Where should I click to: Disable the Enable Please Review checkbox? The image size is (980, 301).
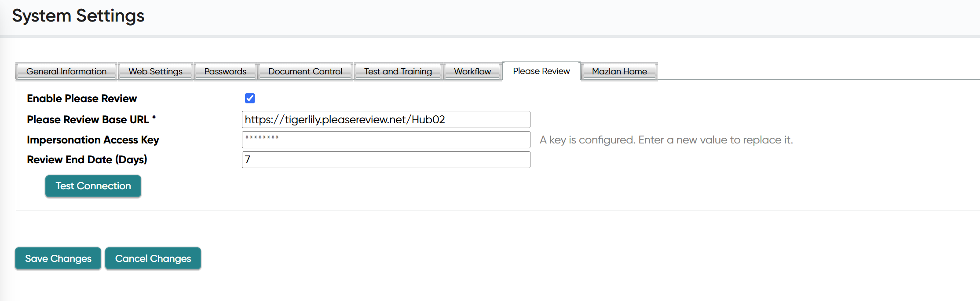point(250,98)
